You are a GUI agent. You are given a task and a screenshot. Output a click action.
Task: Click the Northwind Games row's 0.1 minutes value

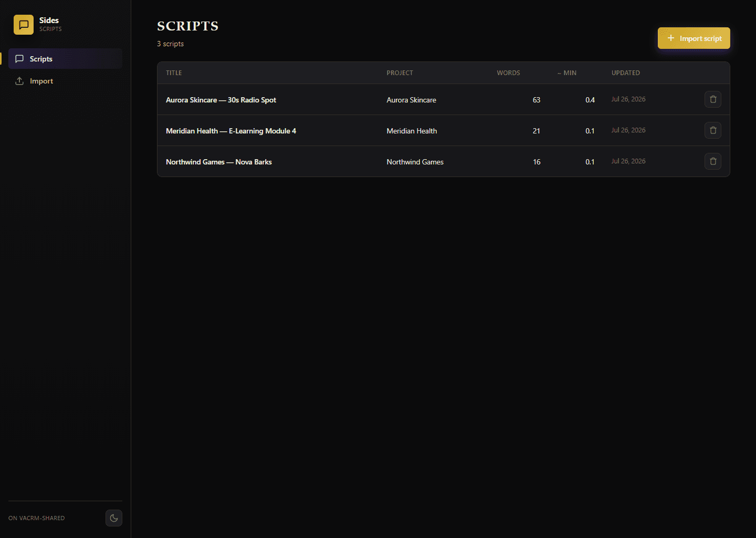590,162
